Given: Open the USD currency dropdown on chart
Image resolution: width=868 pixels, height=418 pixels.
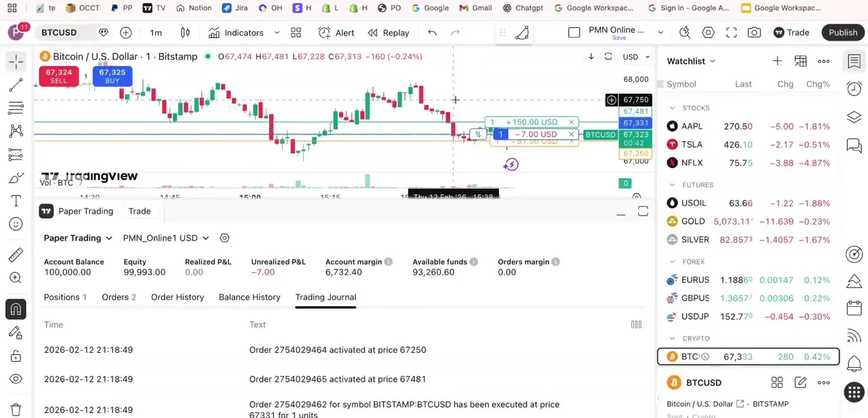Looking at the screenshot, I should tap(636, 57).
